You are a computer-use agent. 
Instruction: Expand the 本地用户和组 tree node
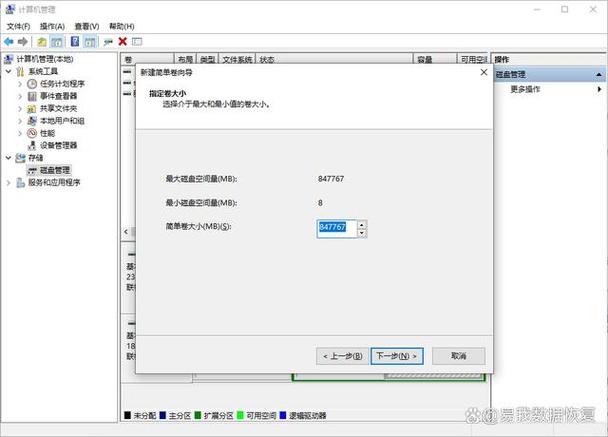20,121
